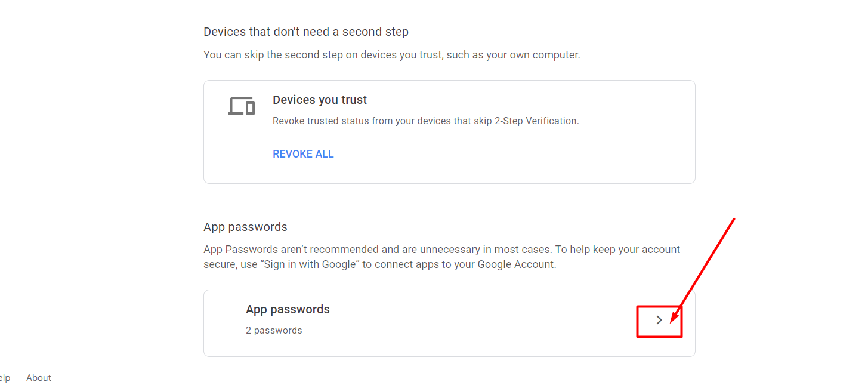Click "Devices that don't need a second step" heading

pos(306,32)
